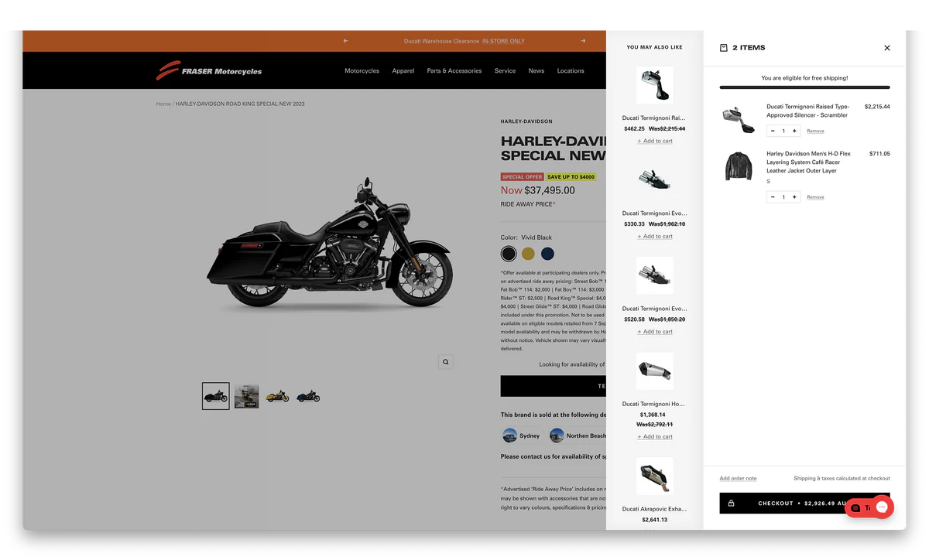The image size is (929, 560).
Task: Add Ducati Termignoni Ho... to cart
Action: tap(655, 436)
